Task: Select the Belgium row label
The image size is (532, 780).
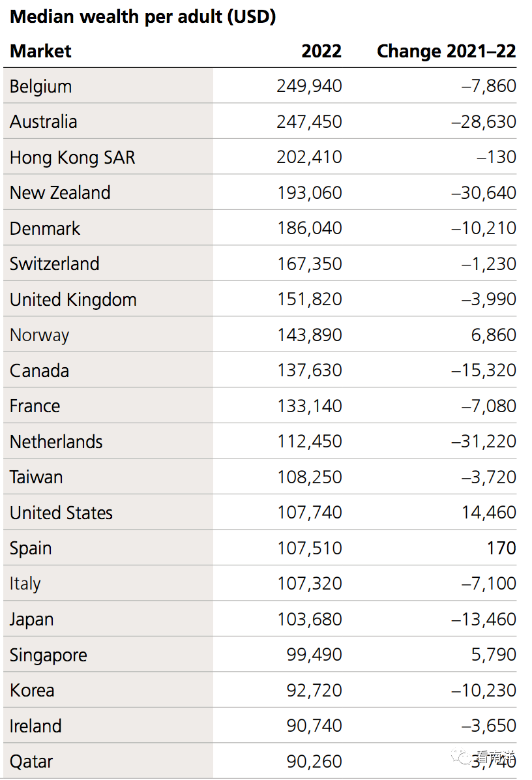Action: [40, 86]
